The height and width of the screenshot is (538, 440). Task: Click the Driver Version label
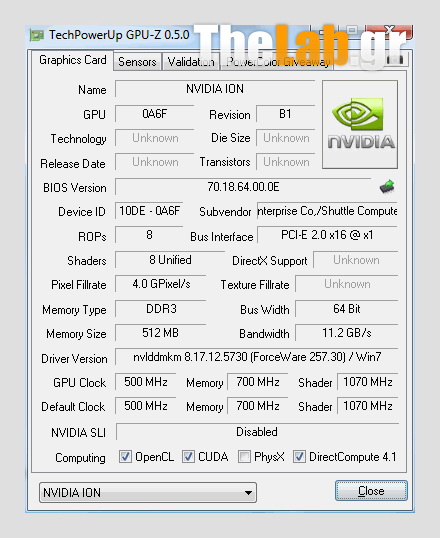(74, 359)
